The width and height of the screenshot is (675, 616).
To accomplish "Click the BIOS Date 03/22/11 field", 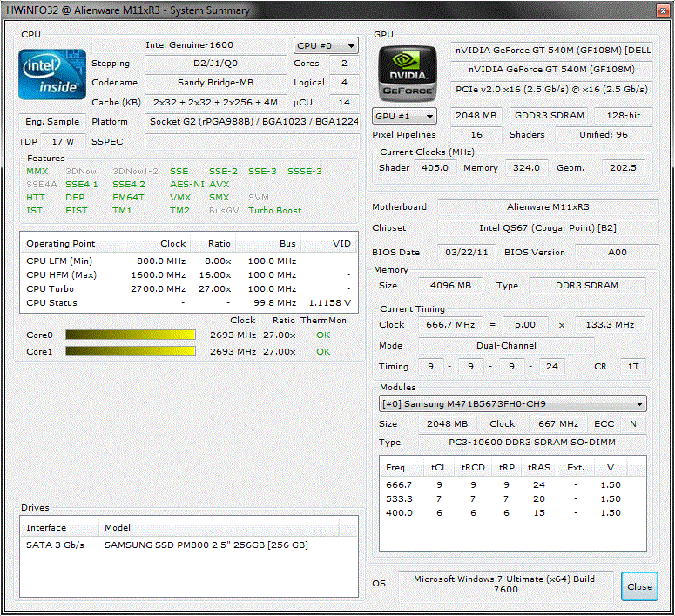I will [467, 253].
